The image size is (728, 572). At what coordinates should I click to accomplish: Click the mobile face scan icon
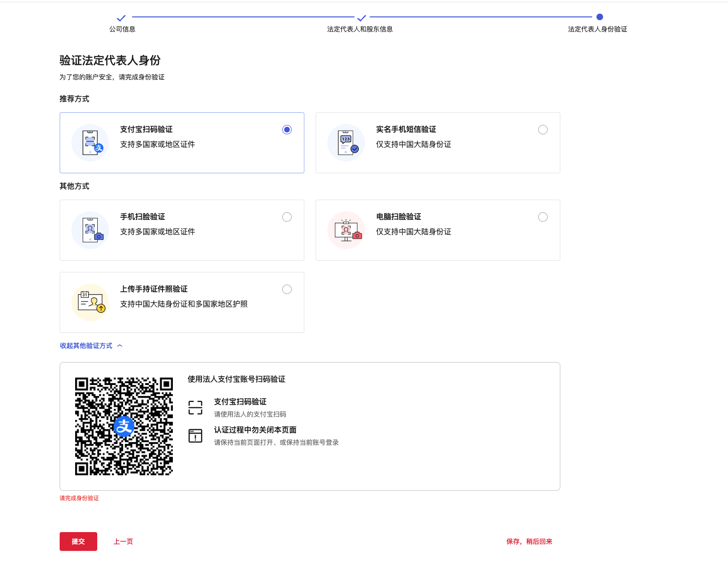click(90, 230)
